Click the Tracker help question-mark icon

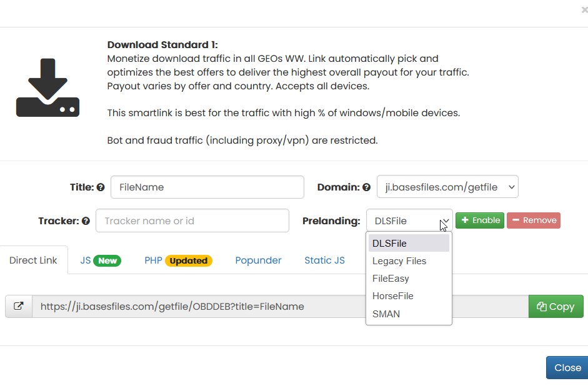86,220
